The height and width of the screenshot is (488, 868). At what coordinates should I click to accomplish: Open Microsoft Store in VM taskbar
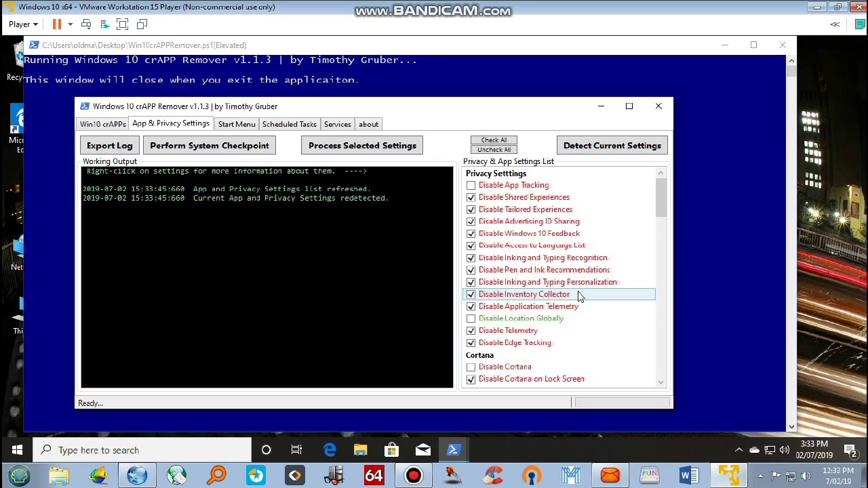click(x=391, y=450)
